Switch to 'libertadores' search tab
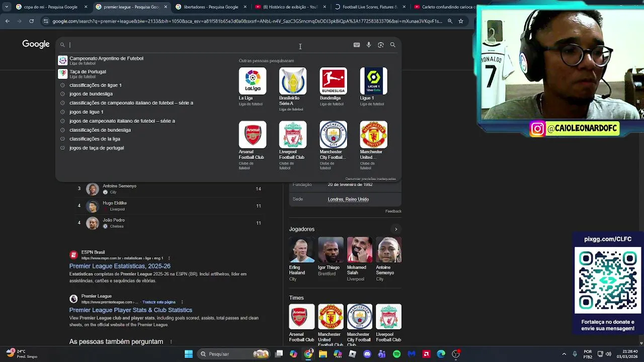The height and width of the screenshot is (362, 644). (210, 7)
